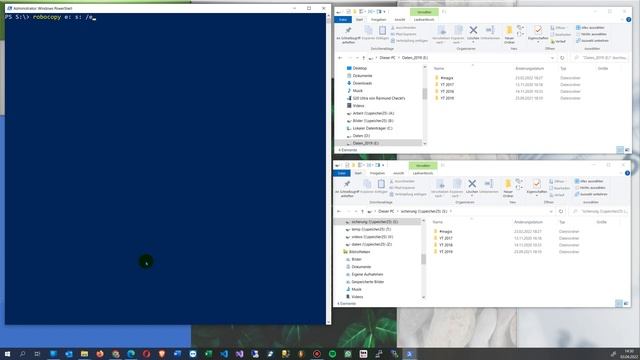Click Dieser PC breadcrumb in sicherung (S:) window
Viewport: 640px width, 360px height.
point(386,211)
